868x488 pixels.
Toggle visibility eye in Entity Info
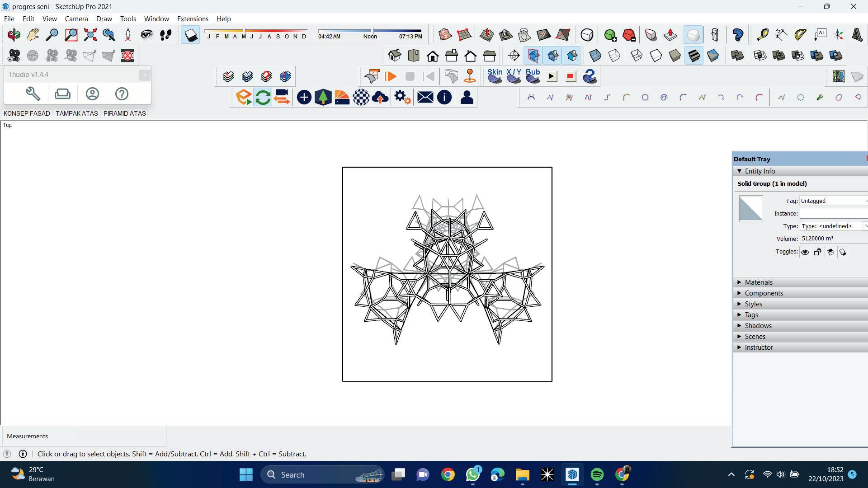(805, 252)
